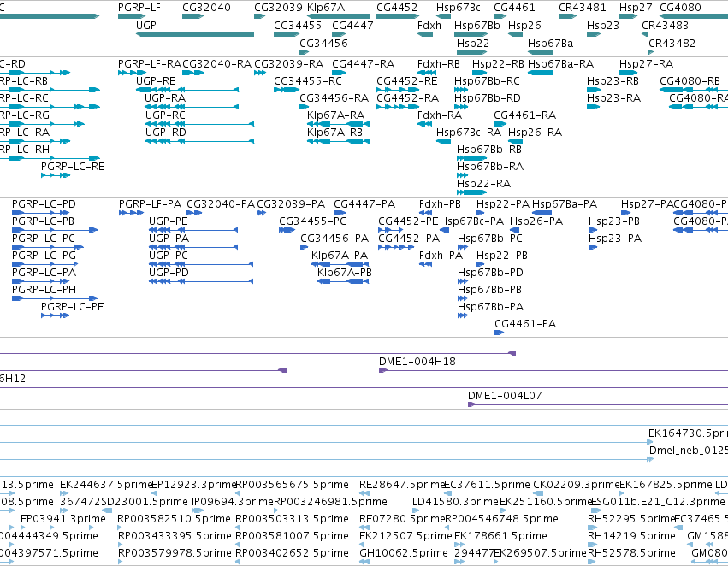
Task: Click the CK02209.3prime EST label
Action: coord(576,485)
